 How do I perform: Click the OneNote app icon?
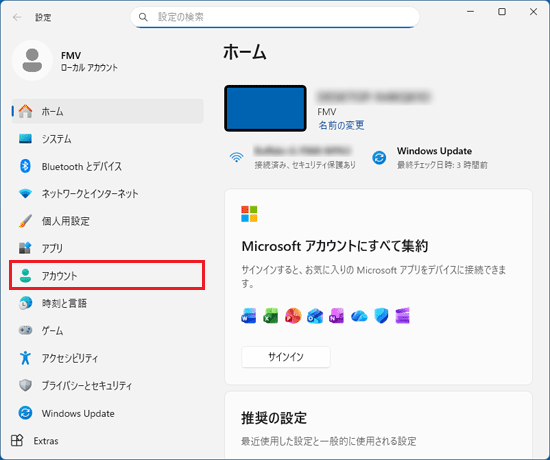pos(336,316)
